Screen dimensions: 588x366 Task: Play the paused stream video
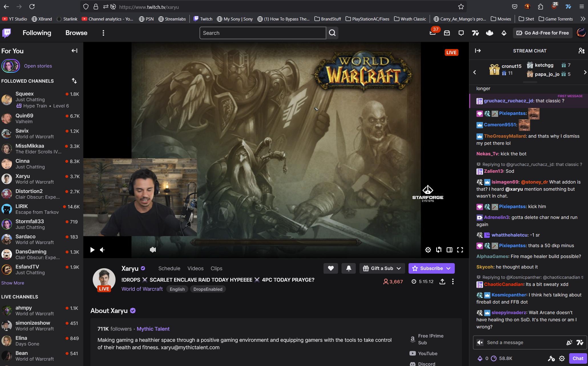click(92, 250)
